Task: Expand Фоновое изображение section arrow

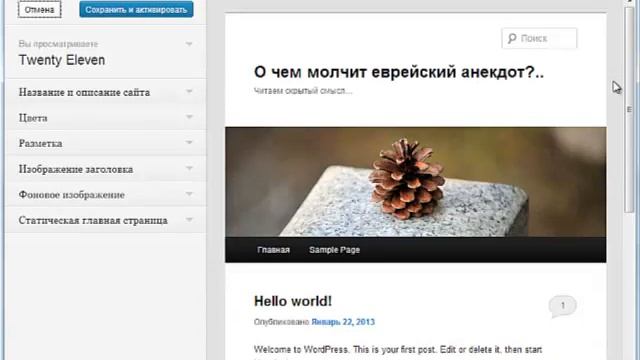Action: [x=189, y=194]
